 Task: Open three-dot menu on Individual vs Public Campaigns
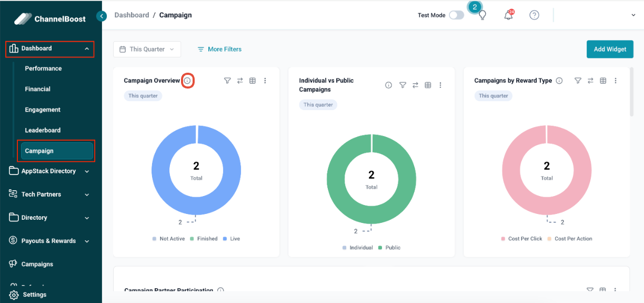tap(440, 85)
